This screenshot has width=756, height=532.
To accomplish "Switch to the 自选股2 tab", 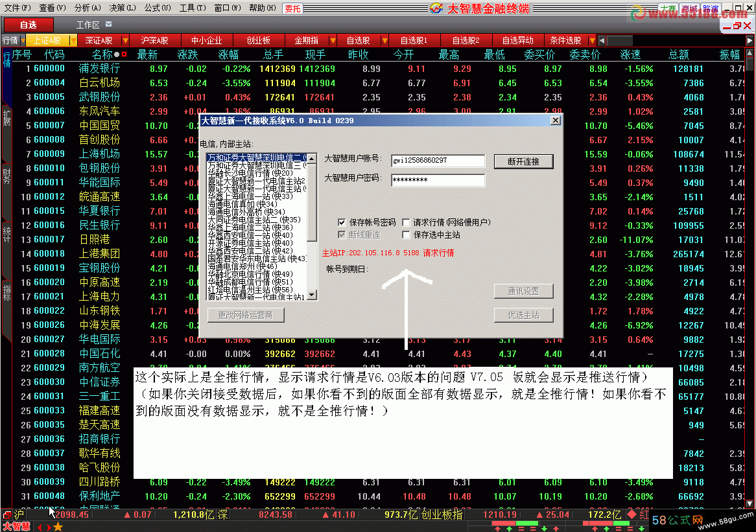I will (x=466, y=40).
